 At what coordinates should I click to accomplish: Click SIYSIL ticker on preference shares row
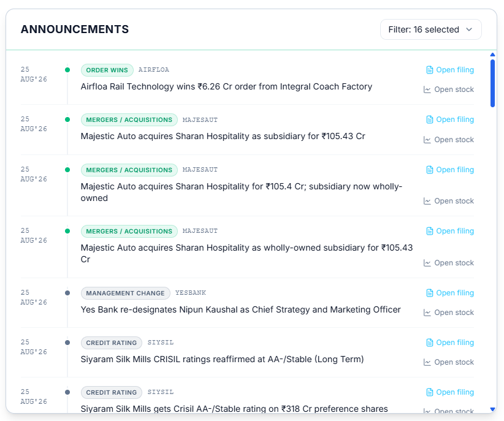(161, 392)
